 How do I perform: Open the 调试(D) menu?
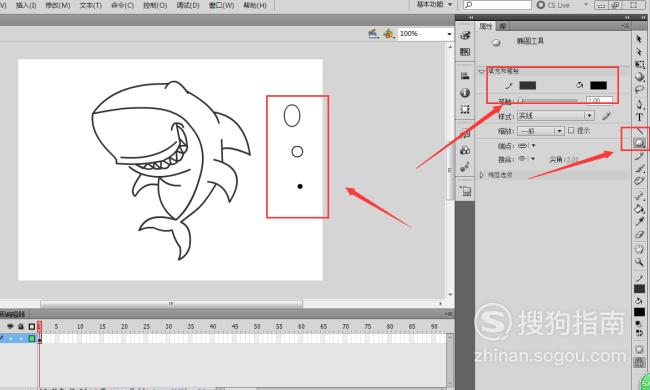188,5
